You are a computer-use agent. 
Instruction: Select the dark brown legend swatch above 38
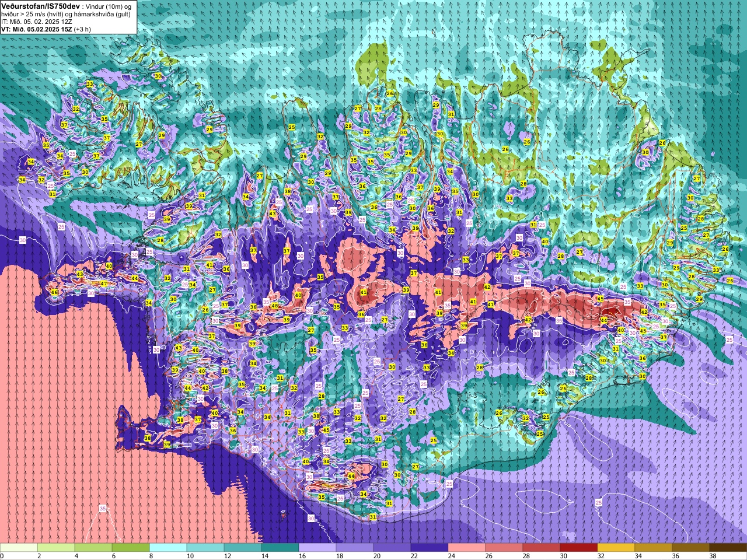[x=728, y=548]
